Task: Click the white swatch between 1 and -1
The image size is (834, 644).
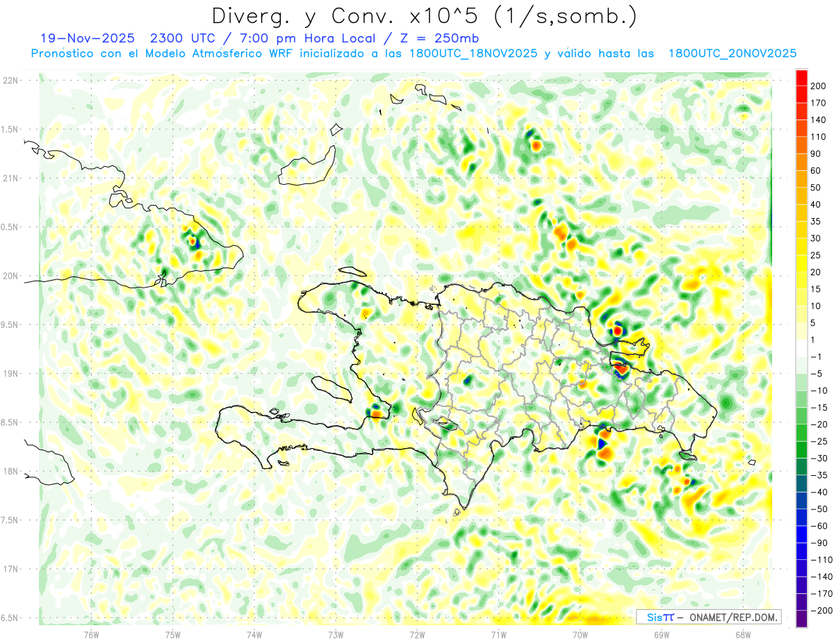Action: tap(801, 348)
